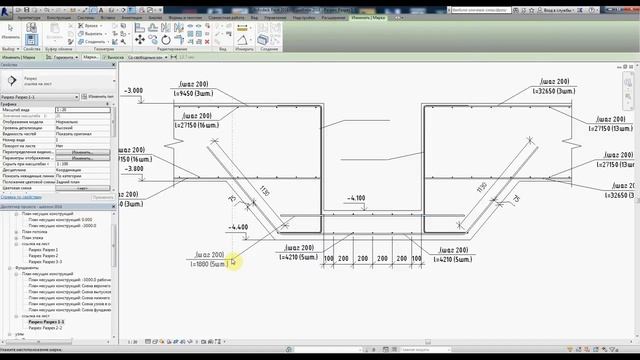
Task: Open the Structure (Конструкция) ribbon tab
Action: pos(59,18)
